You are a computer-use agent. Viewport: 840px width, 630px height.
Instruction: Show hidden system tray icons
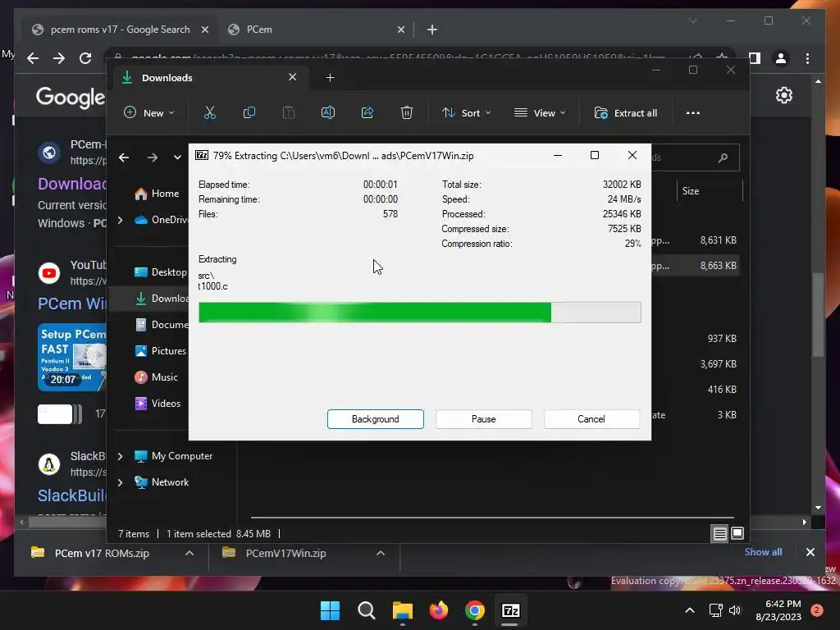pyautogui.click(x=690, y=610)
